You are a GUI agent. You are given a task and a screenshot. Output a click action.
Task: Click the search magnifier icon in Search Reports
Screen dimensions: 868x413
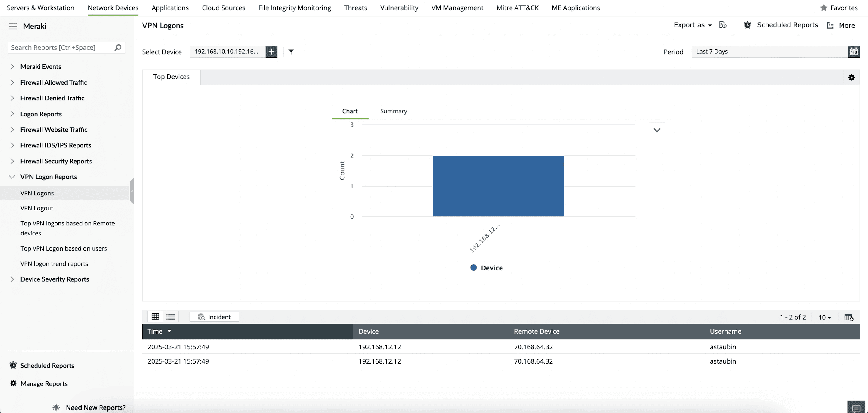(x=118, y=48)
